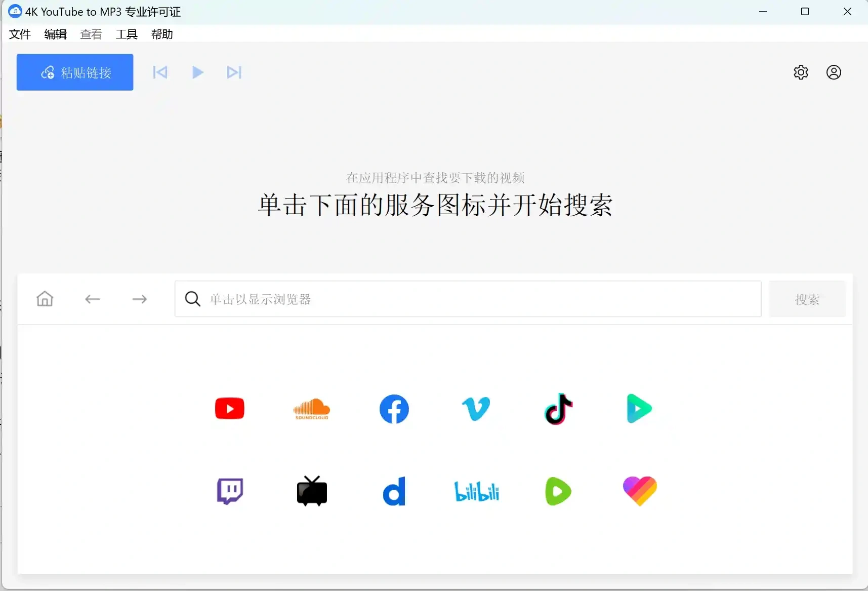Navigate back with the left arrow
868x591 pixels.
click(92, 299)
